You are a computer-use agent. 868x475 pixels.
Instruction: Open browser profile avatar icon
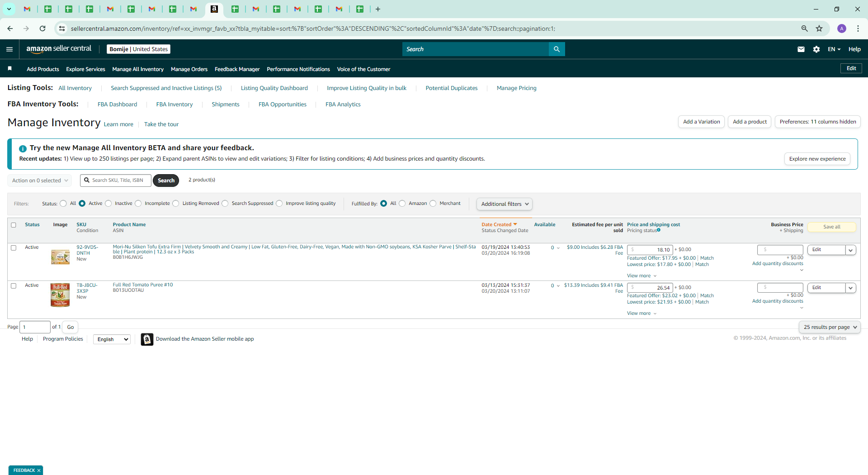pyautogui.click(x=842, y=28)
